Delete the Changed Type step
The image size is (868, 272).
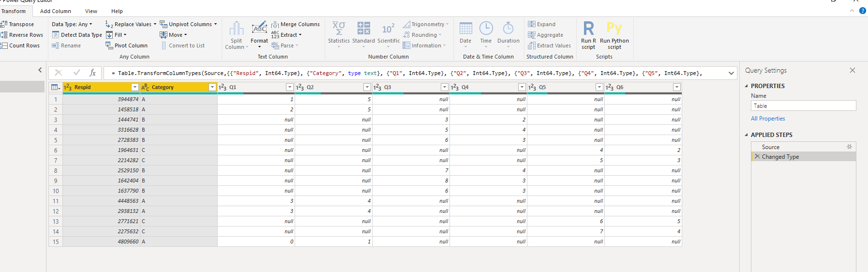tap(757, 156)
